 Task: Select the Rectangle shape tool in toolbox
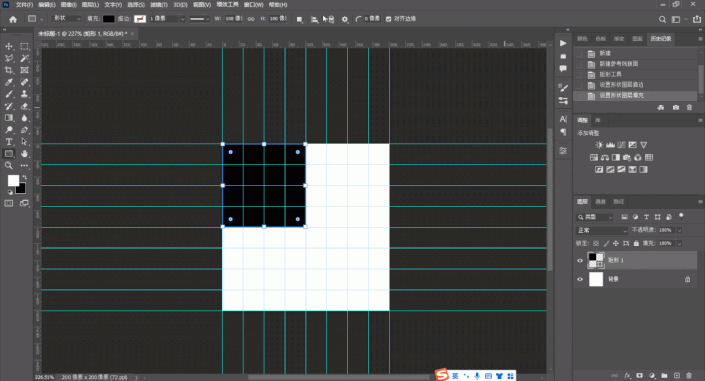[x=9, y=154]
